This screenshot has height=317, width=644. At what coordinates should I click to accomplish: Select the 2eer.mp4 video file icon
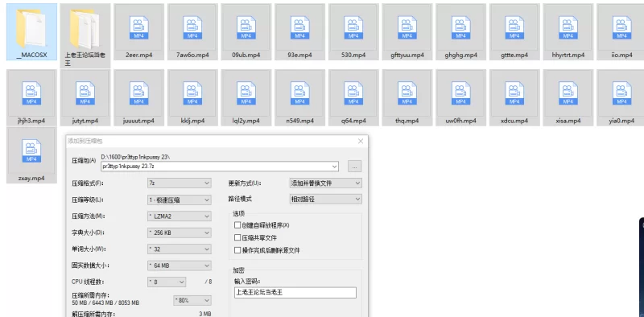click(x=138, y=28)
